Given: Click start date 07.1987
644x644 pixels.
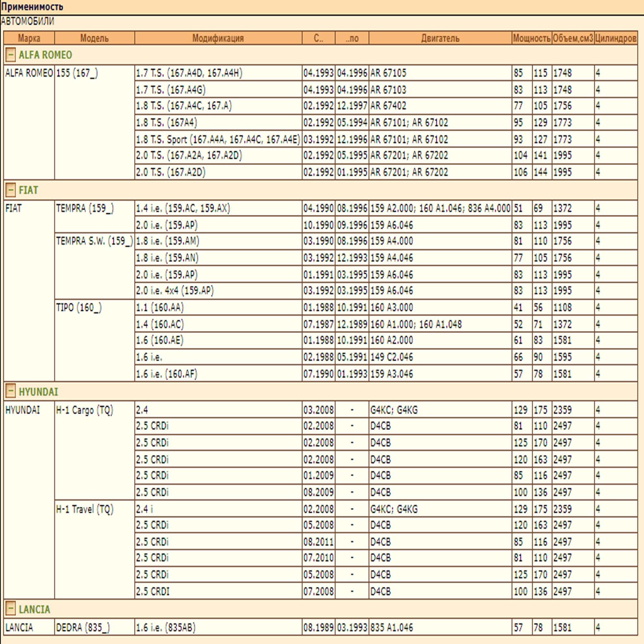Looking at the screenshot, I should pos(319,324).
